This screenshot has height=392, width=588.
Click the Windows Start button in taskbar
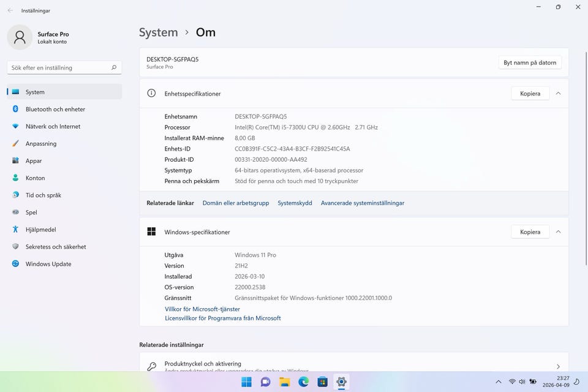click(246, 382)
